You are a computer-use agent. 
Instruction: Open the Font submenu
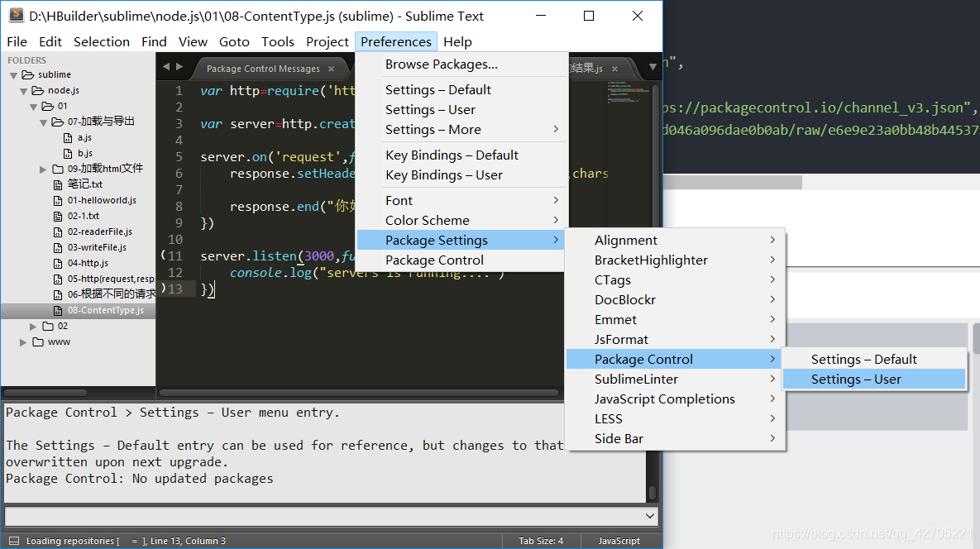399,200
